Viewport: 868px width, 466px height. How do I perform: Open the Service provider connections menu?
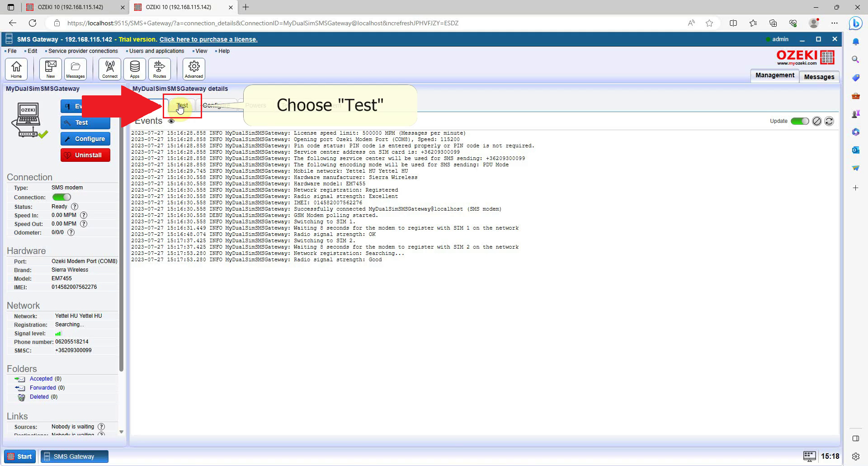coord(83,51)
